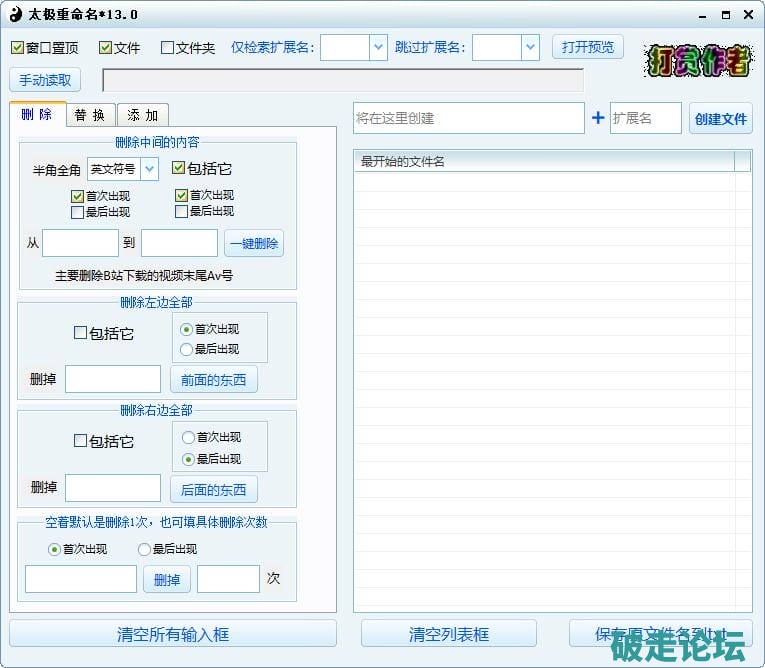This screenshot has width=765, height=668.
Task: Toggle the 窗口置顶 checkbox
Action: (x=18, y=48)
